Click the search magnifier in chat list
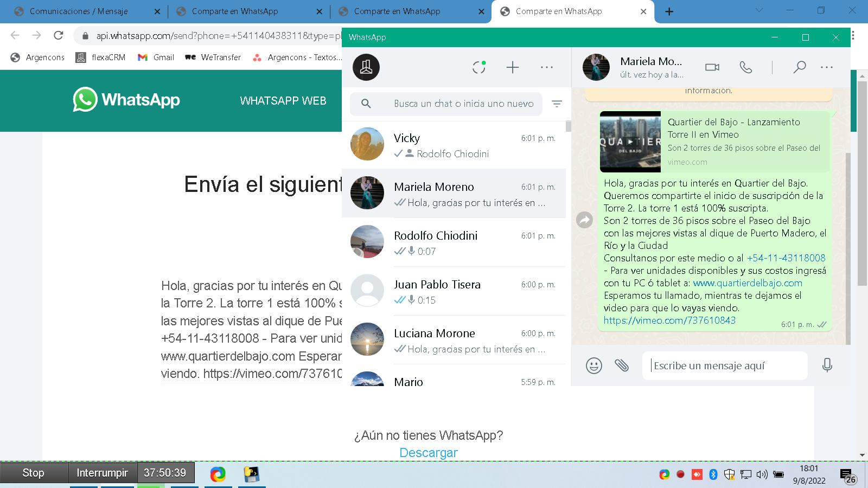Viewport: 868px width, 488px height. click(x=366, y=104)
